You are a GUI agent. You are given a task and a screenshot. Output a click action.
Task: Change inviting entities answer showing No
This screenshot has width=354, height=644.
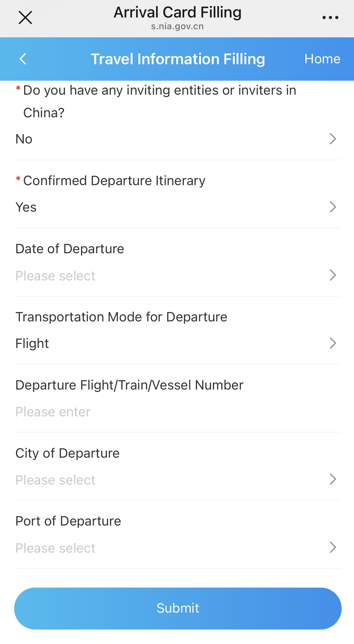coord(178,139)
